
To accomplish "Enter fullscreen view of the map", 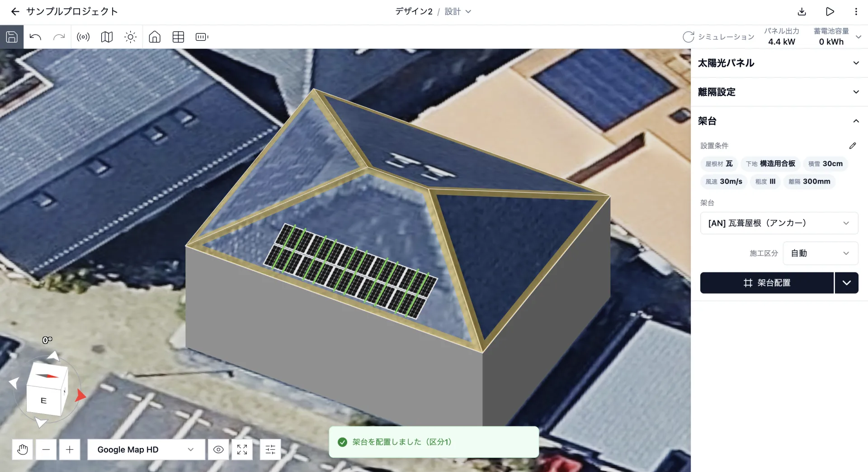I will pyautogui.click(x=242, y=449).
